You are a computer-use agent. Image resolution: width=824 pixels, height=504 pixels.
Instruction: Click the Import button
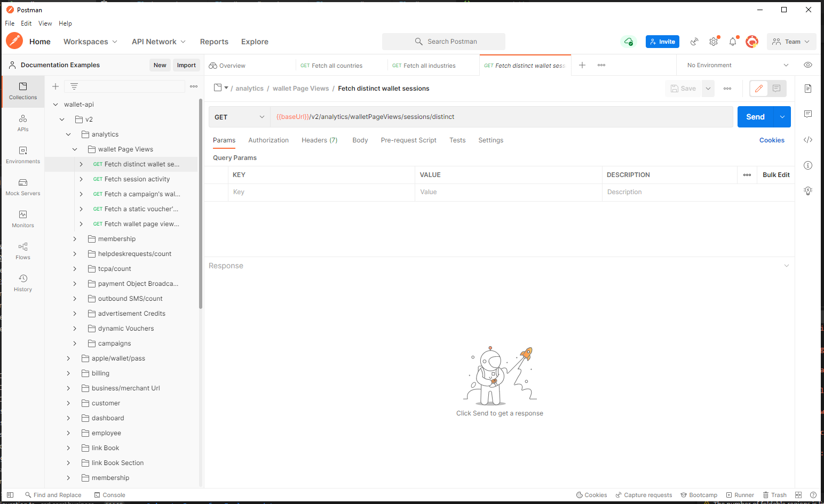tap(186, 65)
